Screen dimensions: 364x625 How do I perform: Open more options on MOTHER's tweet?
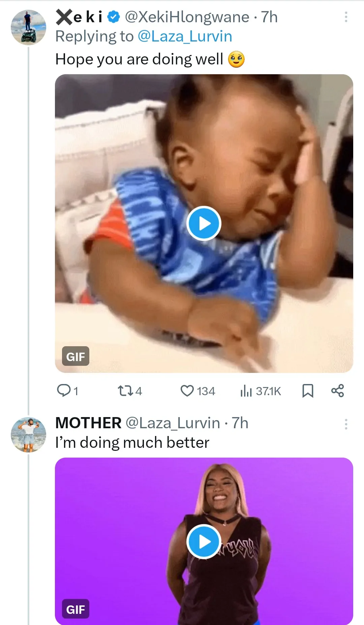pos(346,424)
